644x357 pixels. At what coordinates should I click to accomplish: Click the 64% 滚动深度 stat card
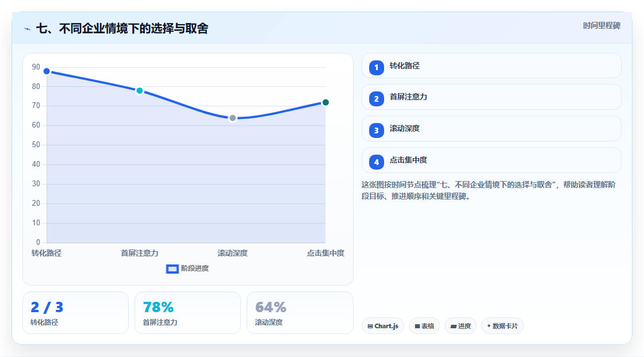point(300,313)
